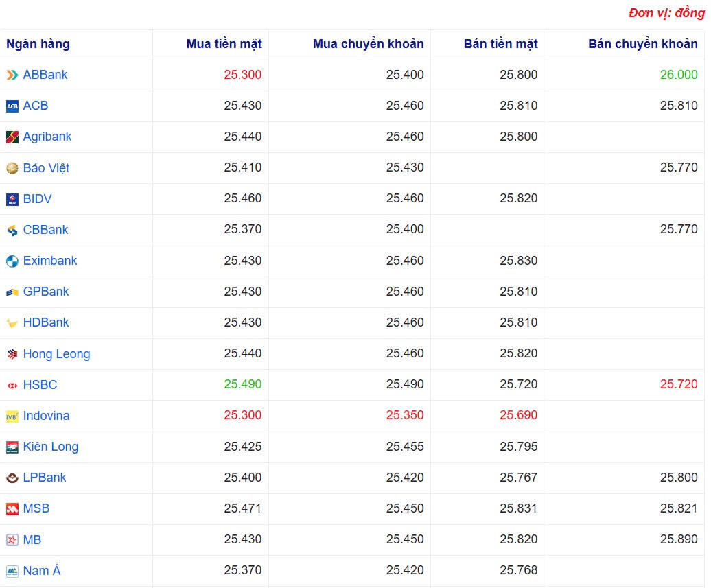Select HSBC's red 25.720 transfer rate
The width and height of the screenshot is (711, 588).
(679, 385)
